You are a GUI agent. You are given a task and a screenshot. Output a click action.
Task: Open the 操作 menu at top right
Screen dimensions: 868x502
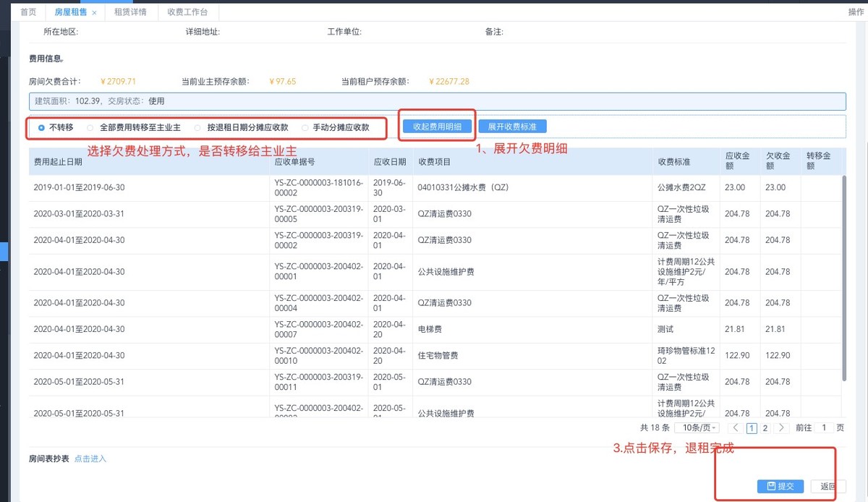coord(856,12)
